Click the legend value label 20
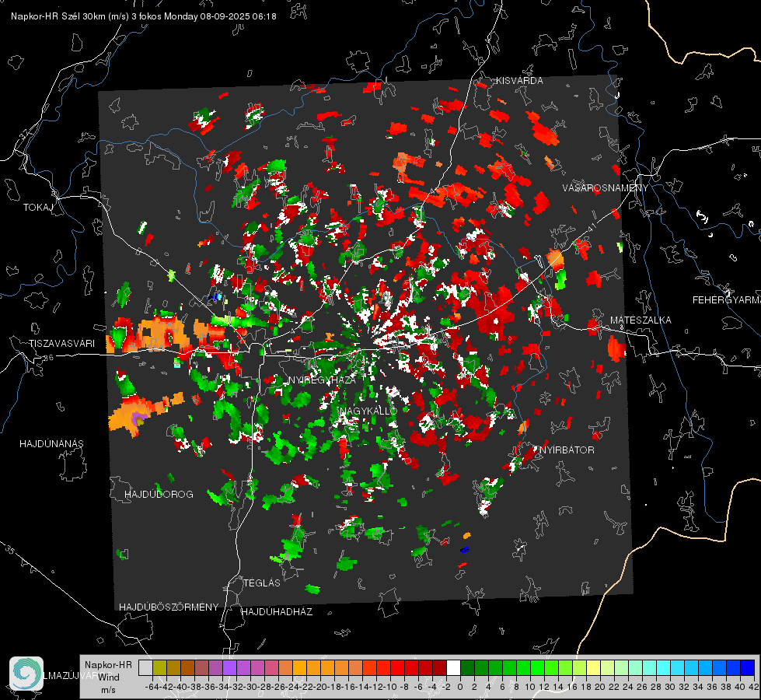 click(600, 687)
